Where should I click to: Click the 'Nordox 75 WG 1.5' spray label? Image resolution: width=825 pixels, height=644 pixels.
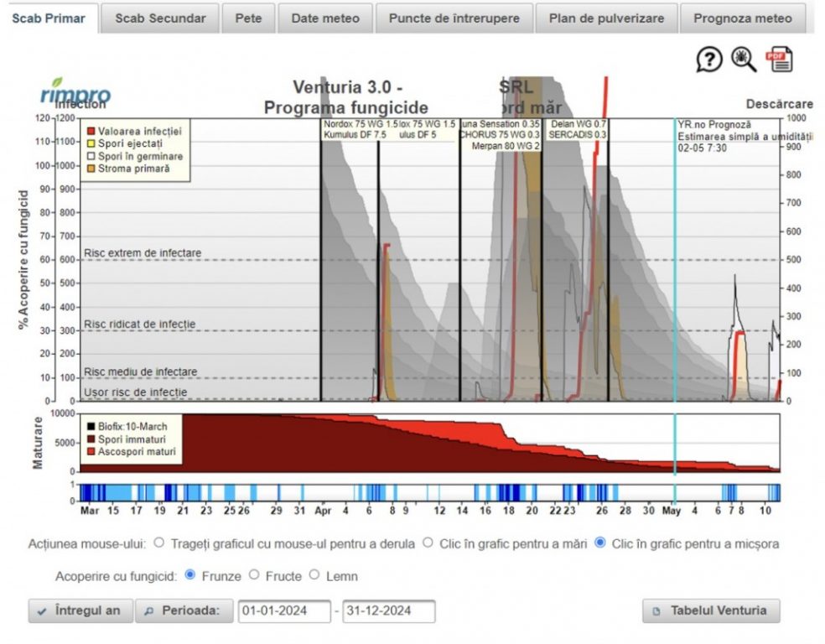(361, 124)
